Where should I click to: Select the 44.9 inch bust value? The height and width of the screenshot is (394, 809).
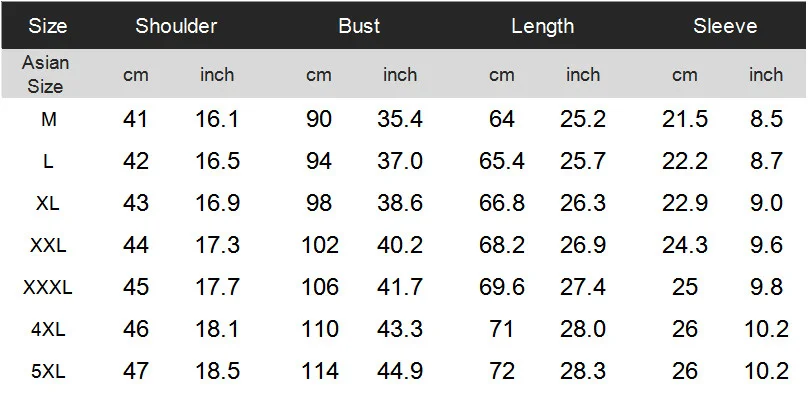point(400,371)
